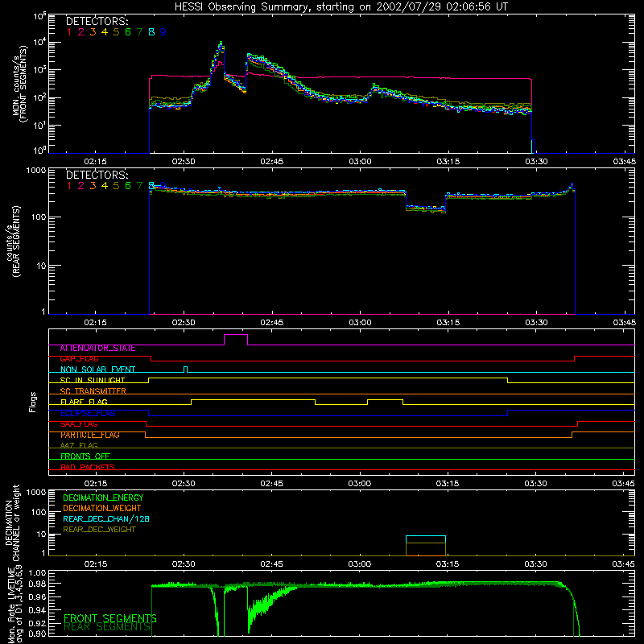Click the REAR SEGMENTS livetime legend label
644x644 pixels.
[x=107, y=627]
